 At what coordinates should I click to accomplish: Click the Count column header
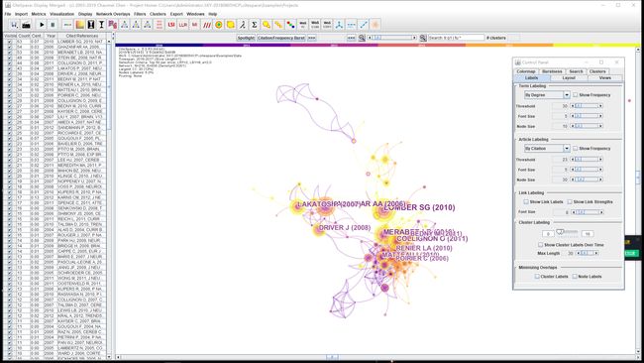coord(24,36)
